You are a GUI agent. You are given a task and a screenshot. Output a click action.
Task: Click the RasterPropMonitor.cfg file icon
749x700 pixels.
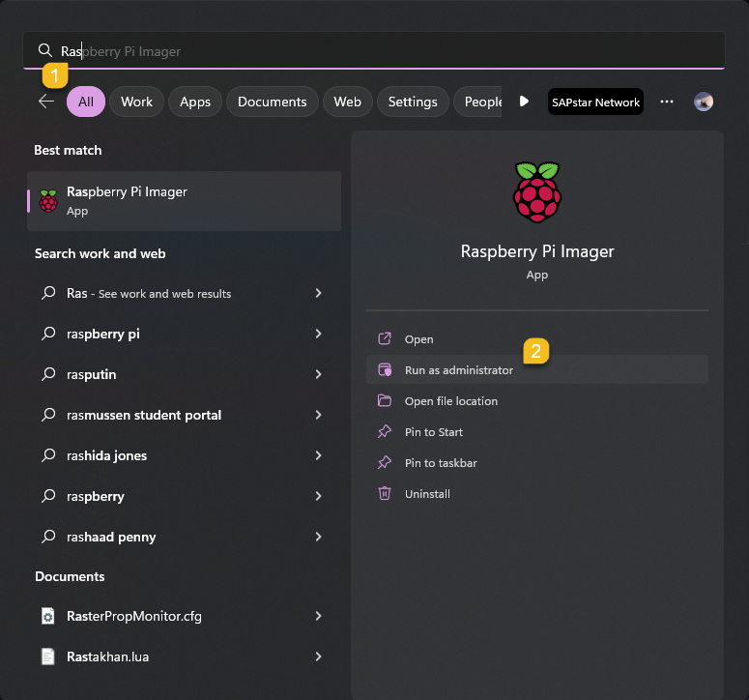point(47,616)
